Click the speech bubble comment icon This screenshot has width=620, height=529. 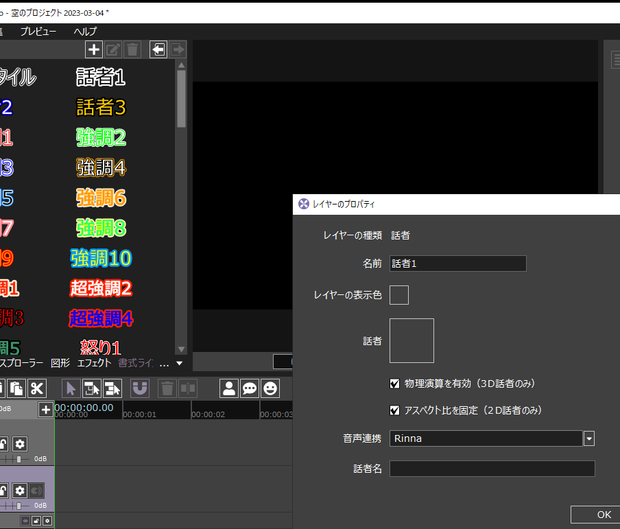pyautogui.click(x=250, y=389)
